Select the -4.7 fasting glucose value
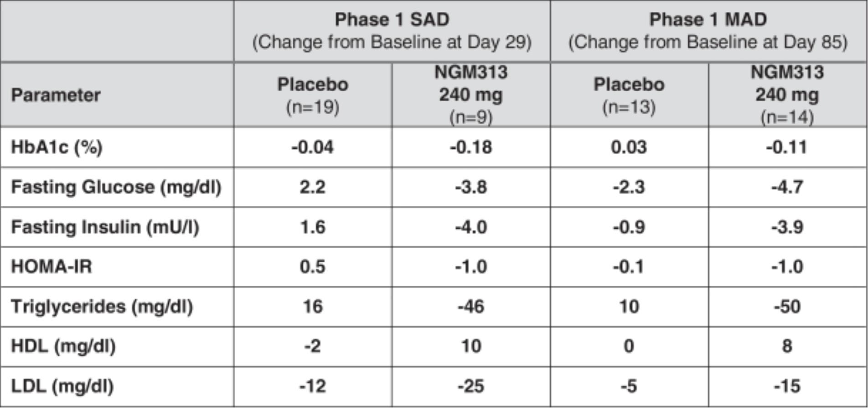868x408 pixels. (x=787, y=187)
